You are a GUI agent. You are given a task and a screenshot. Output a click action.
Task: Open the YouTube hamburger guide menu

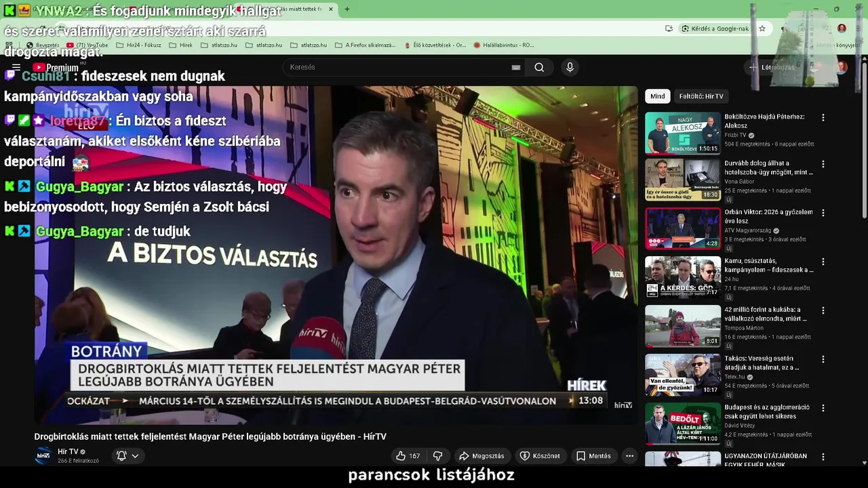[16, 67]
